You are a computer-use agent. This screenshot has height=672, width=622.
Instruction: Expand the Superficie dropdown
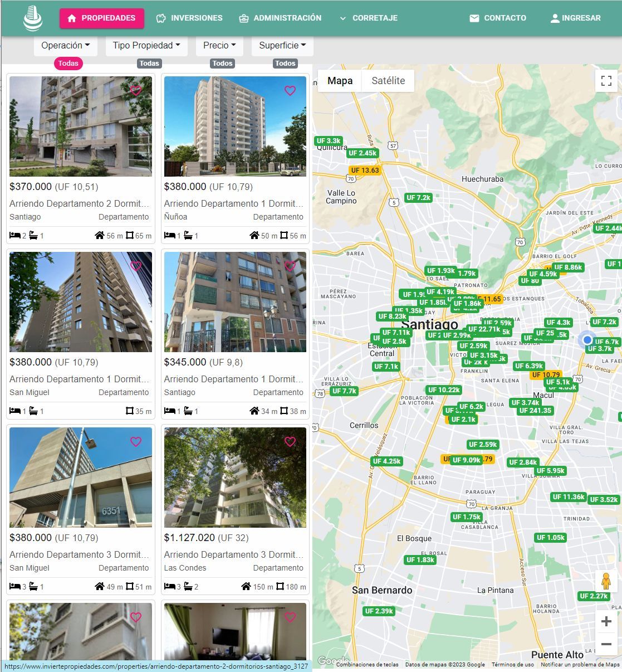[x=282, y=46]
